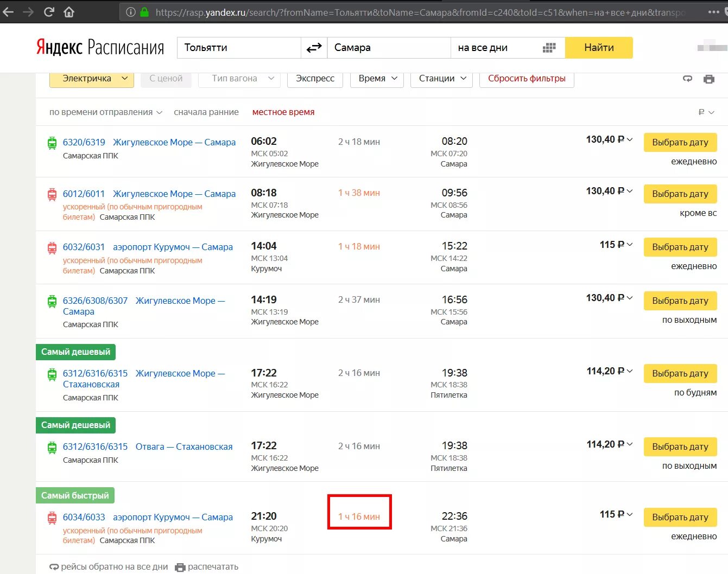Click the 'распечатать' link at bottom

pyautogui.click(x=207, y=566)
